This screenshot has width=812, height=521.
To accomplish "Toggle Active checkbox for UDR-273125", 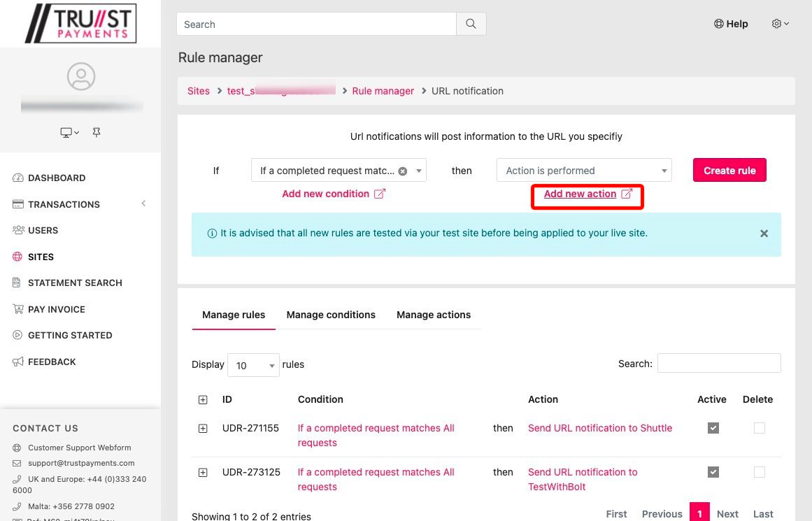I will 713,472.
